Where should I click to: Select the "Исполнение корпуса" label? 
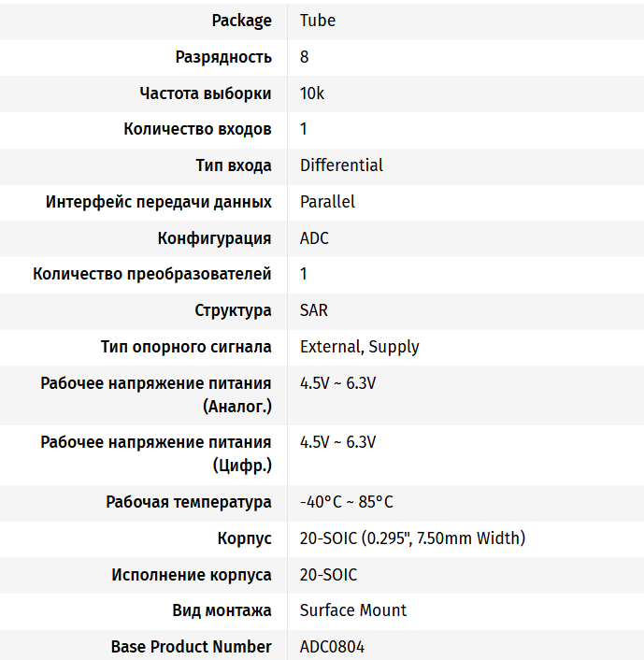tap(192, 575)
